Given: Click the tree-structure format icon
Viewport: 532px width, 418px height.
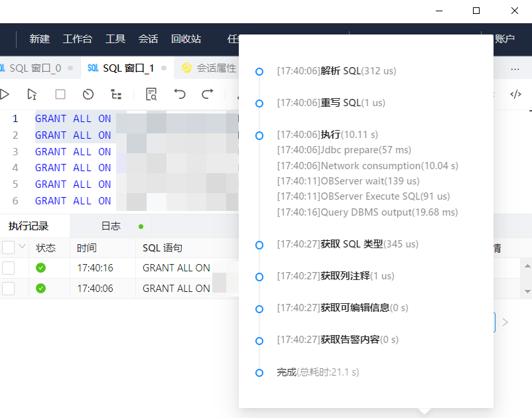Looking at the screenshot, I should point(116,94).
